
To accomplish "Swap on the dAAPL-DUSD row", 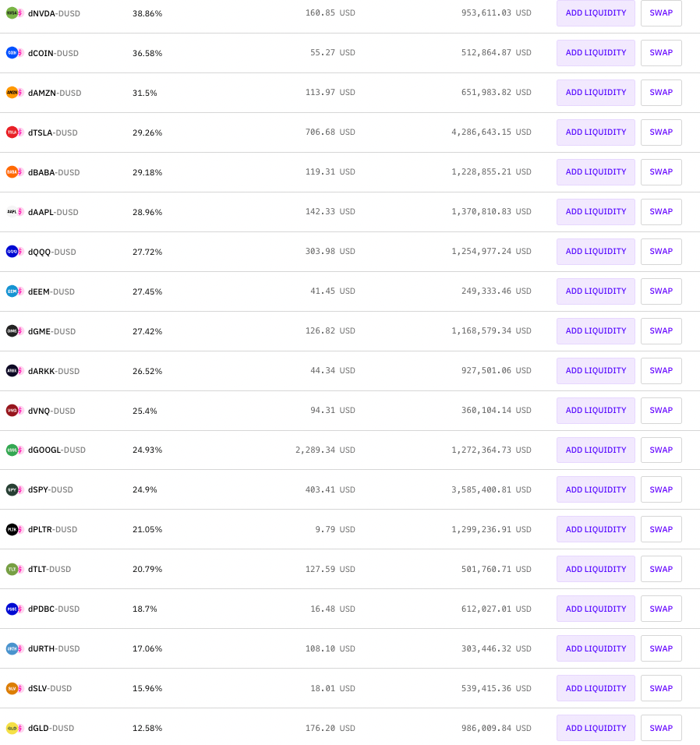I will click(661, 212).
